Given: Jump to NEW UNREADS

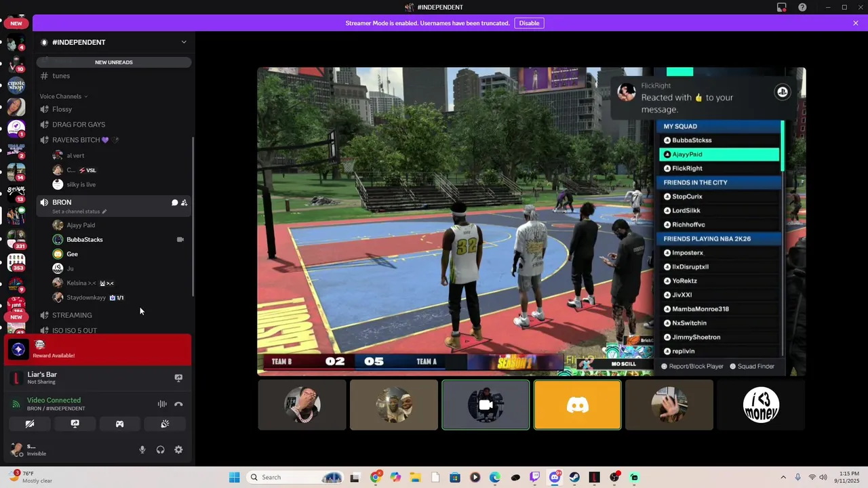Looking at the screenshot, I should pyautogui.click(x=113, y=62).
